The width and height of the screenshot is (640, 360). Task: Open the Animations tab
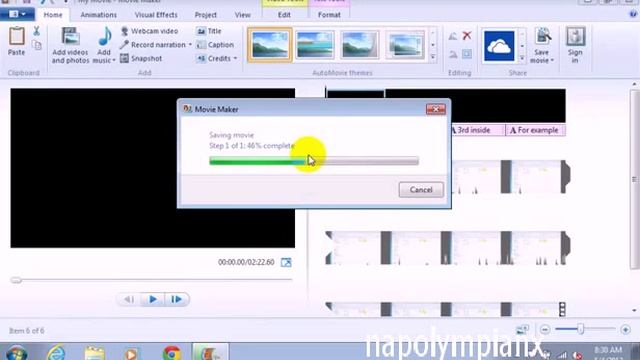(98, 15)
